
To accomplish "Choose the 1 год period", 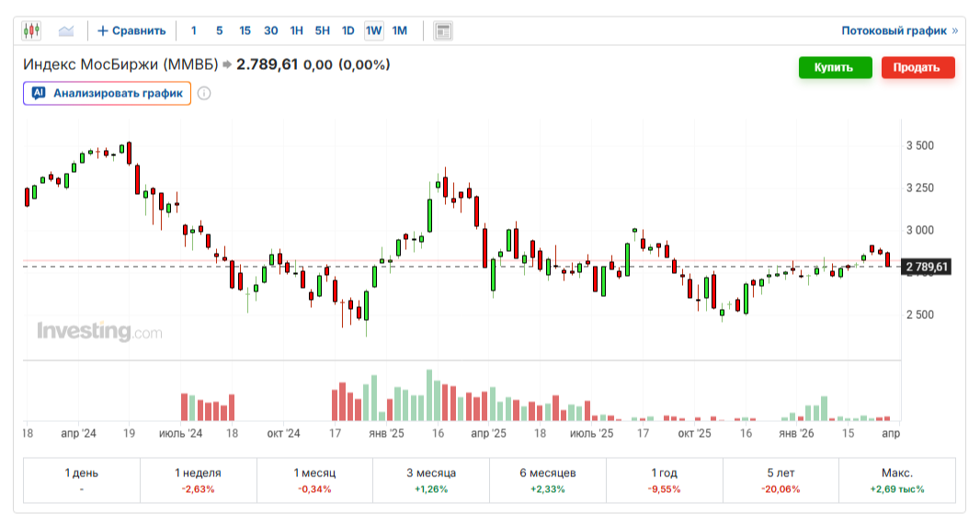I will point(665,480).
